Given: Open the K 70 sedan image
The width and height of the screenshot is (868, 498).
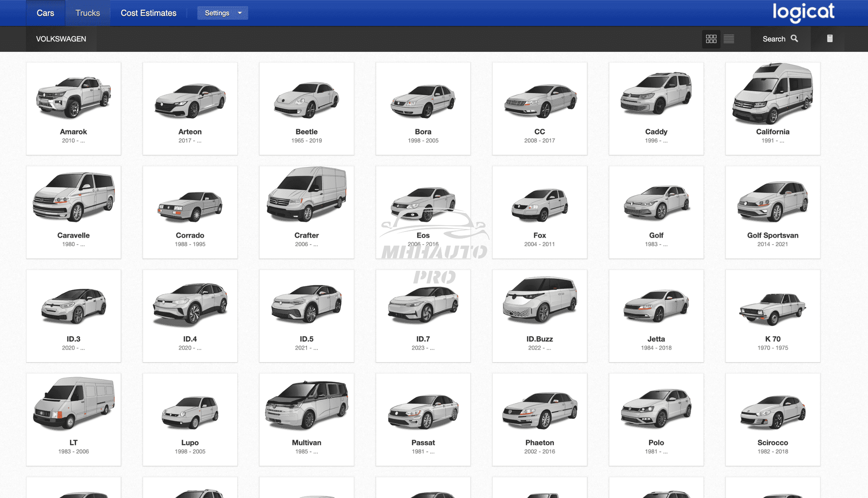Looking at the screenshot, I should point(772,308).
